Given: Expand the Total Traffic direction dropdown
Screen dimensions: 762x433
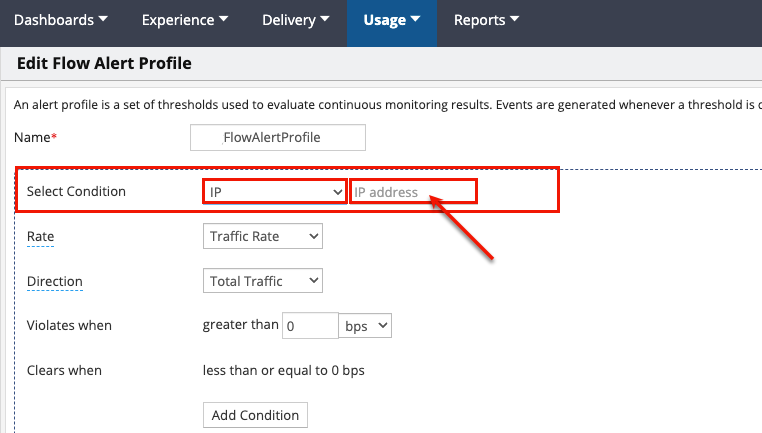Looking at the screenshot, I should [262, 282].
